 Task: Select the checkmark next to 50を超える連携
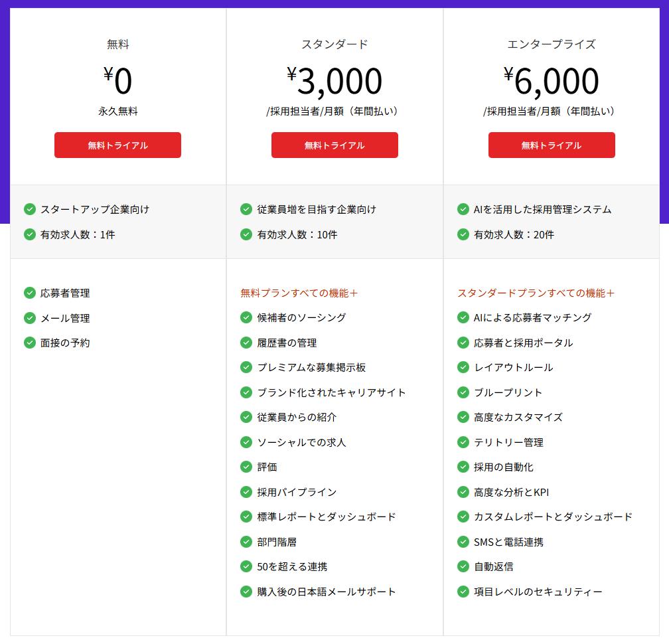tap(246, 567)
